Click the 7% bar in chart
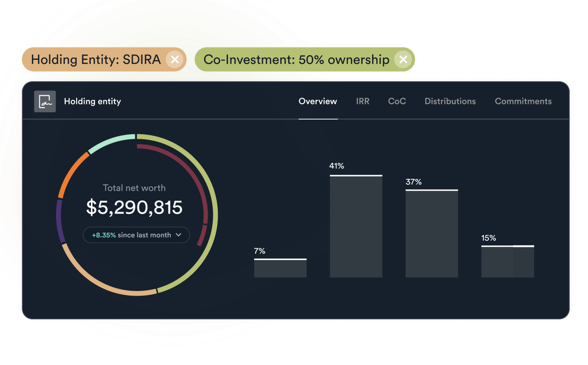 280,268
